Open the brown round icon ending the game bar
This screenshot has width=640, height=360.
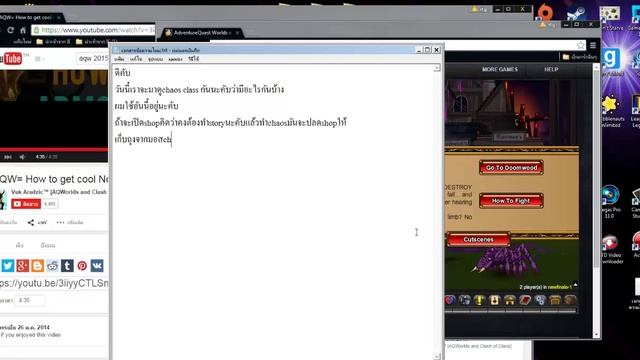(570, 300)
